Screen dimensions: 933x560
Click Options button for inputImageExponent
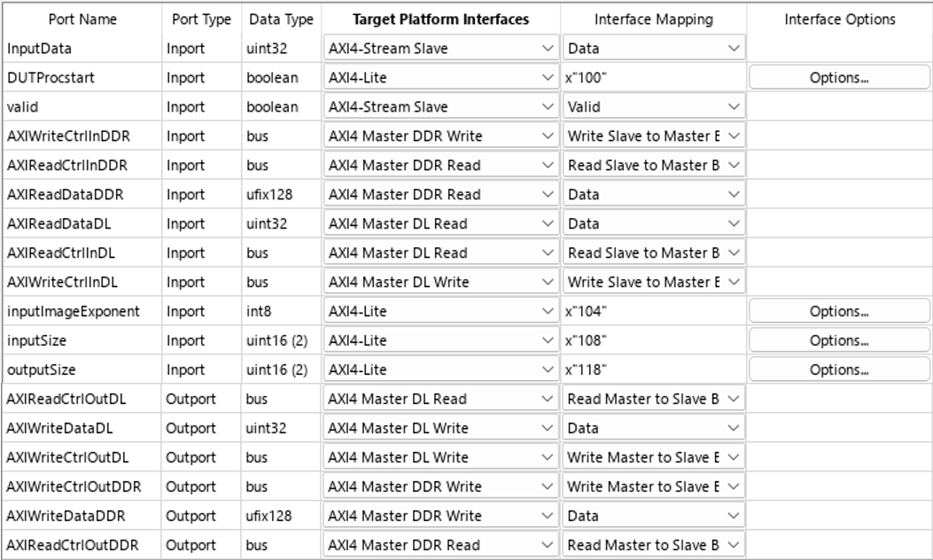(839, 312)
